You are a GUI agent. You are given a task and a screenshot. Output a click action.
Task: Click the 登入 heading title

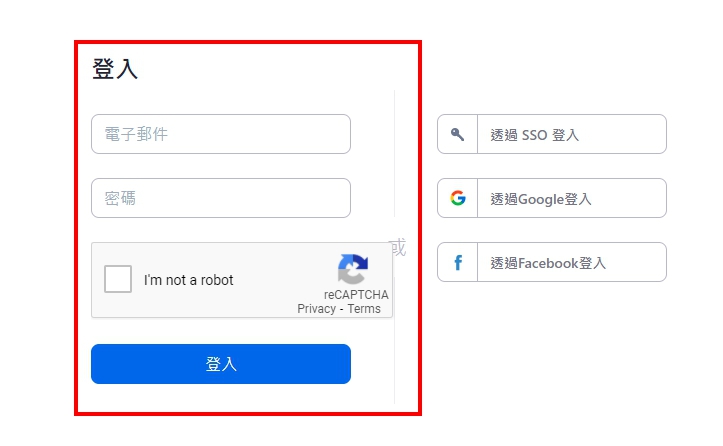(x=115, y=69)
